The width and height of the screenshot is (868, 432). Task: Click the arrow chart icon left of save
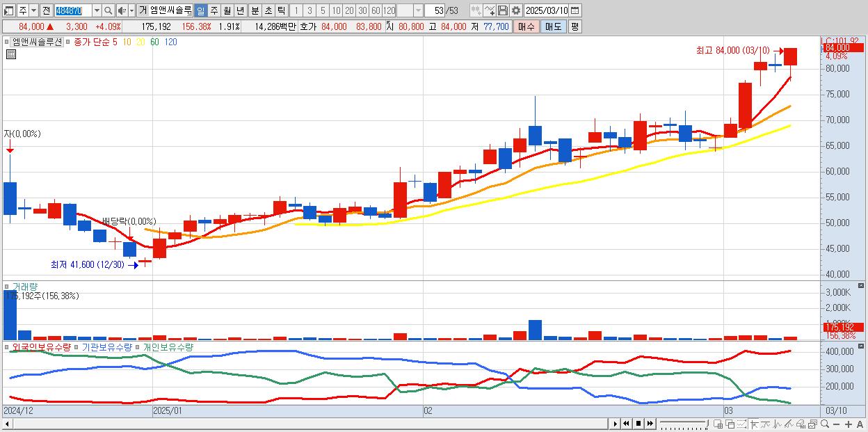point(490,10)
